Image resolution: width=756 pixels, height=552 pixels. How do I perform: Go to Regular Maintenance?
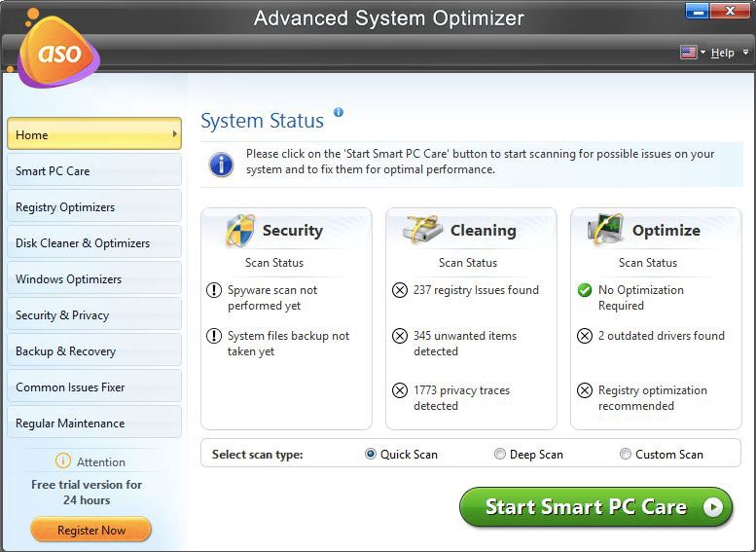tap(94, 423)
